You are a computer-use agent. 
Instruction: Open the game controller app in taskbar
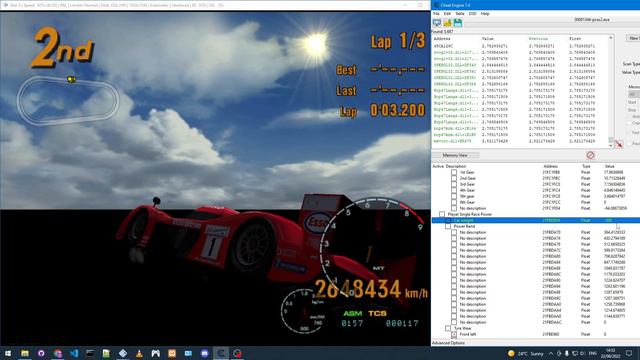click(x=156, y=353)
